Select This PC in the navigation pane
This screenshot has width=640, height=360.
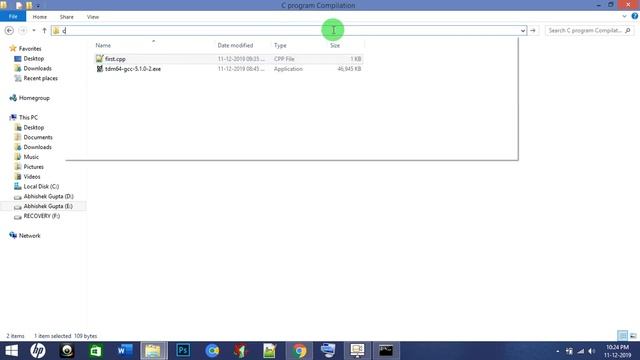pyautogui.click(x=28, y=117)
